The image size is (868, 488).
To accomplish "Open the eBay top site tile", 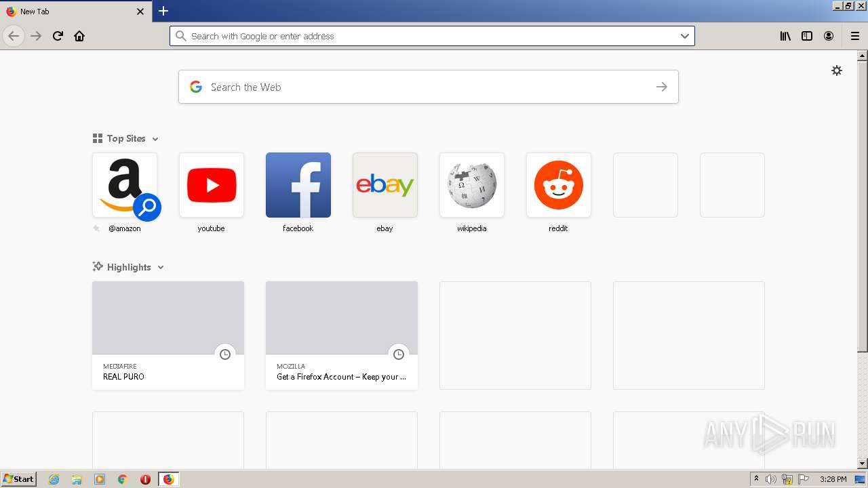I will [385, 185].
